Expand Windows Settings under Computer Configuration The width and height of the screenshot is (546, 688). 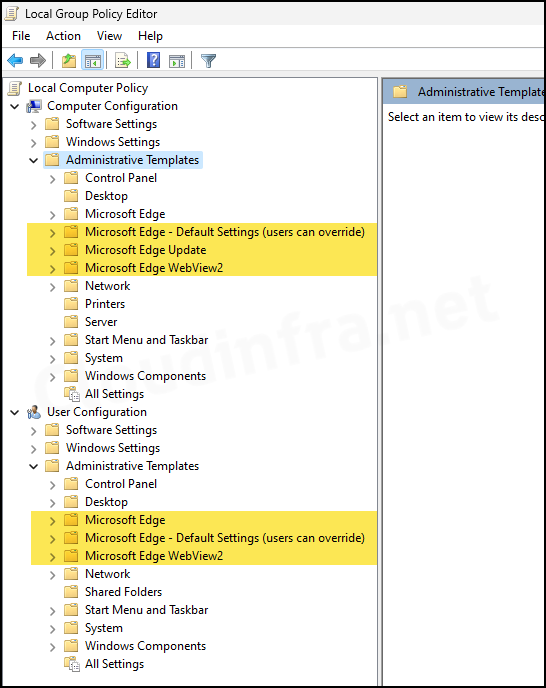(34, 143)
